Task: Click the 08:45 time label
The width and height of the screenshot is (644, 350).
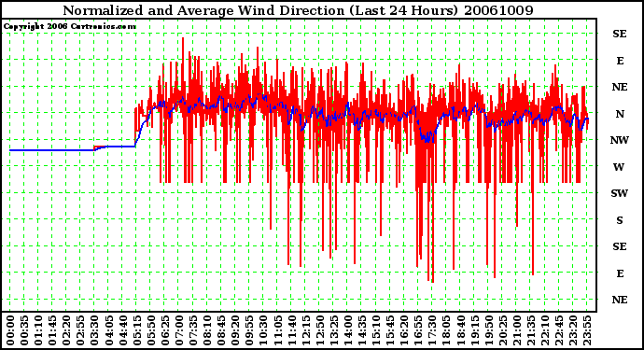Action: point(221,330)
